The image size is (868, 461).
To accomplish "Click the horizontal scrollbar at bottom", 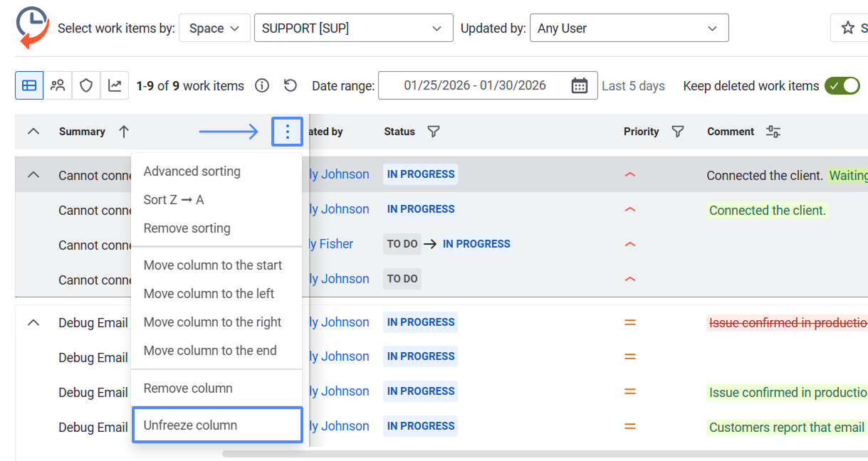I will (x=541, y=453).
